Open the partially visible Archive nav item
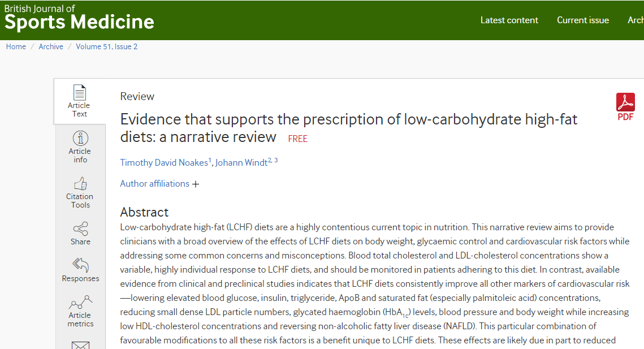 (x=636, y=20)
